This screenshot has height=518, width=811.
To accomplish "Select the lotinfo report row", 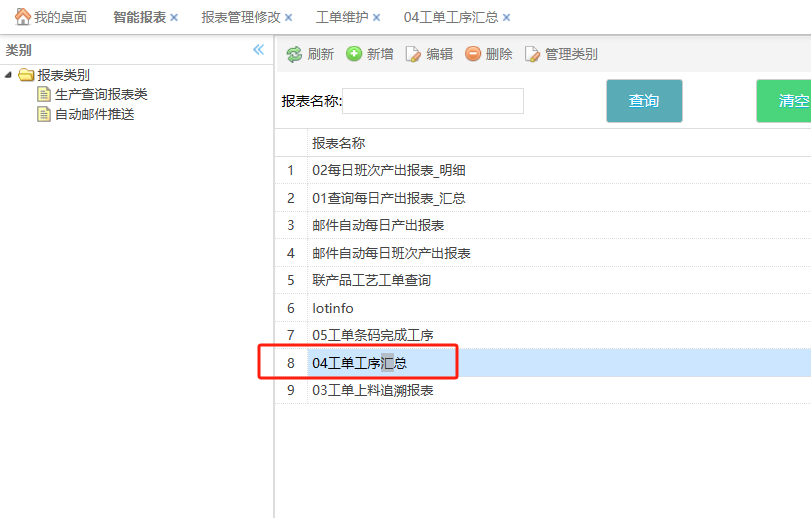I will pos(333,308).
